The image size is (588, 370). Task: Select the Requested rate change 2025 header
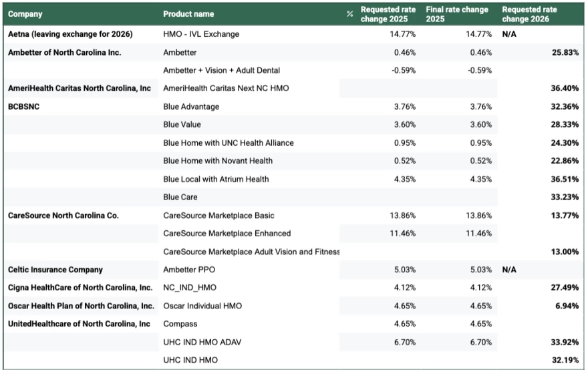click(x=388, y=14)
